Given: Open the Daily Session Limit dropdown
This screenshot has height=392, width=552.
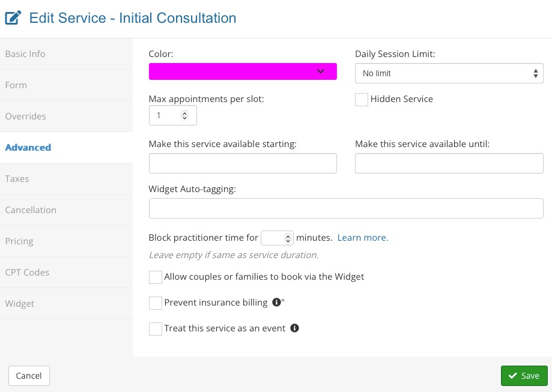Looking at the screenshot, I should coord(449,73).
